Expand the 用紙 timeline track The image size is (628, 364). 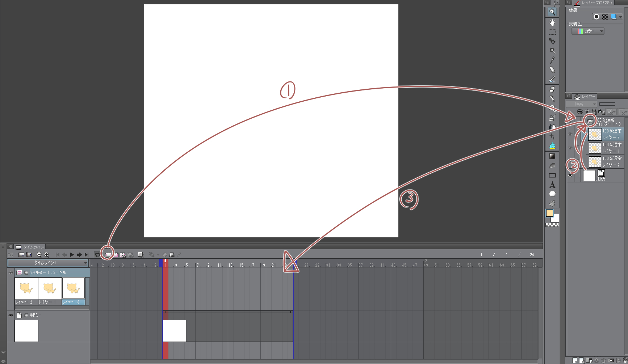[26, 315]
